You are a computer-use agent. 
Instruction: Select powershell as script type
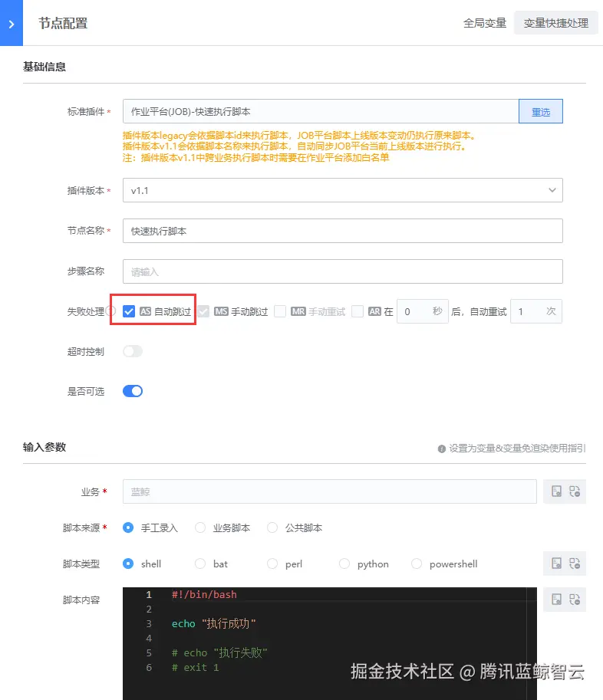pos(417,564)
